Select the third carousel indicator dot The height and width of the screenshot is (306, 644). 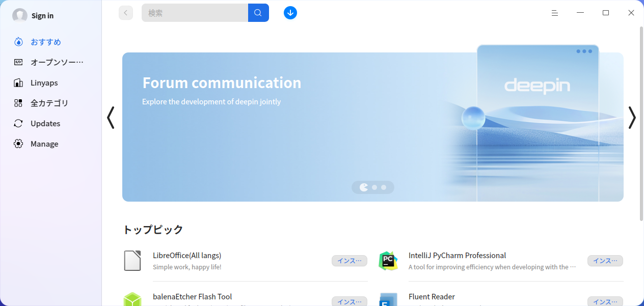coord(384,187)
